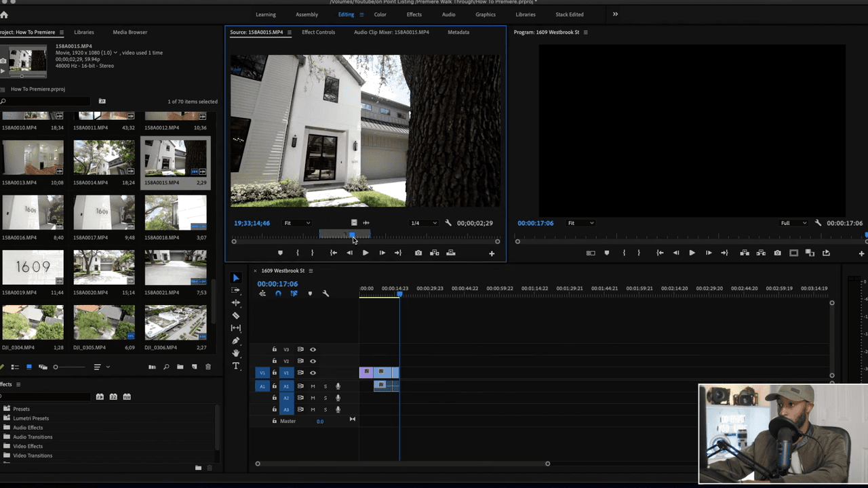Solo track A2 with S button
The image size is (868, 488).
click(x=325, y=398)
